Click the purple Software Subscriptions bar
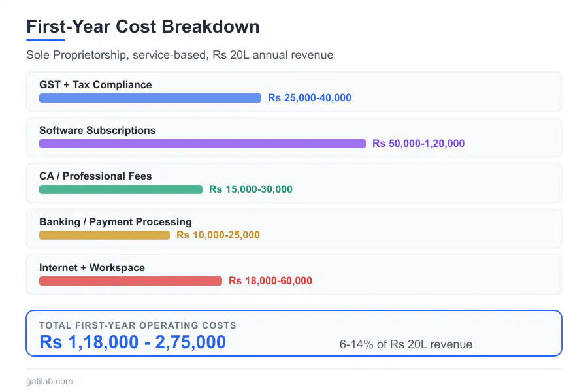 coord(202,144)
